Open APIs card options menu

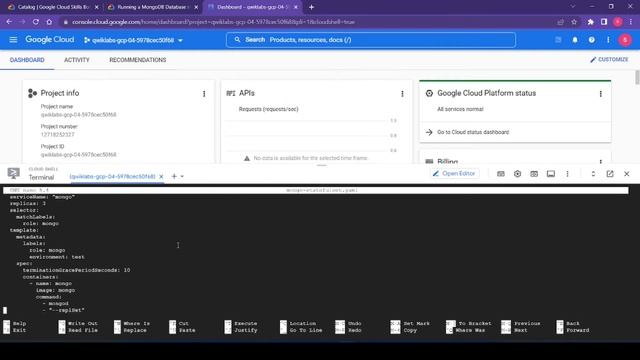(x=402, y=94)
